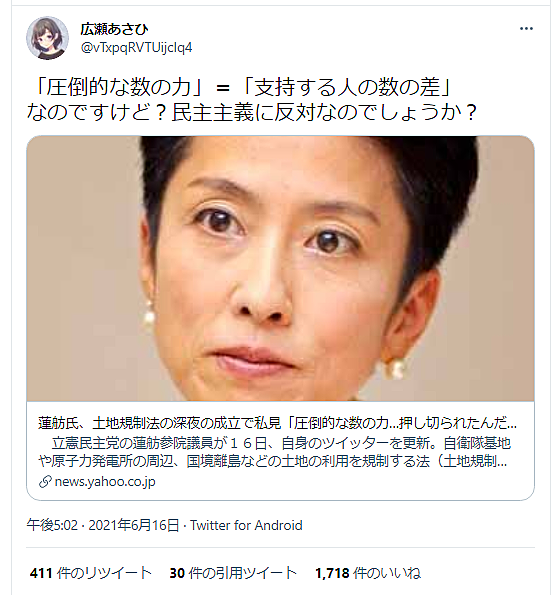Open the news card photo thumbnail

pyautogui.click(x=280, y=268)
